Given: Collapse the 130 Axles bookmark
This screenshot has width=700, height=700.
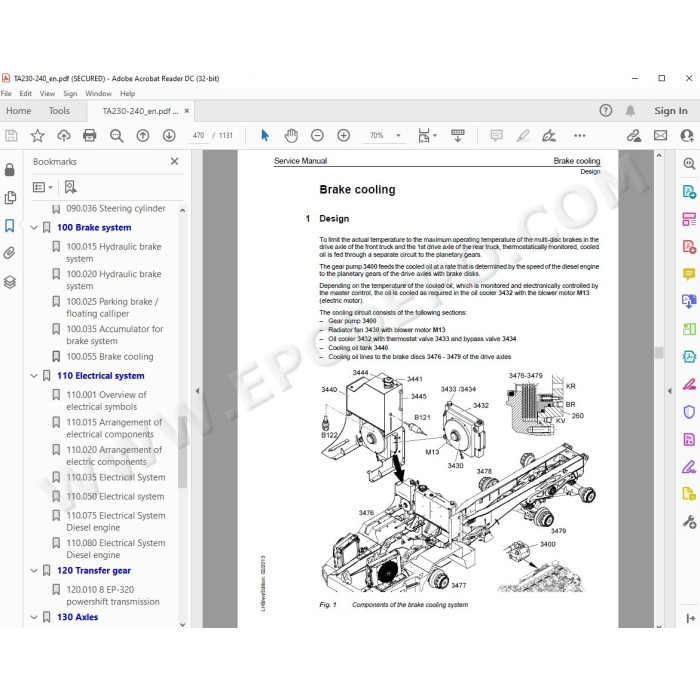Looking at the screenshot, I should pos(33,617).
